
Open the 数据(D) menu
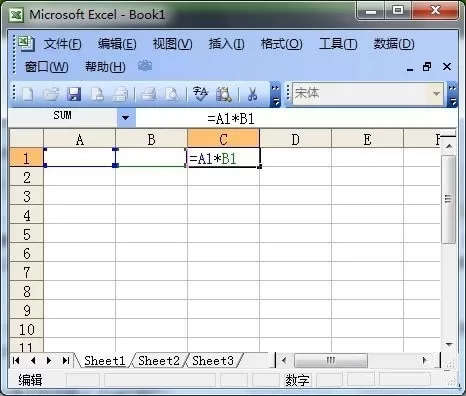[x=394, y=44]
